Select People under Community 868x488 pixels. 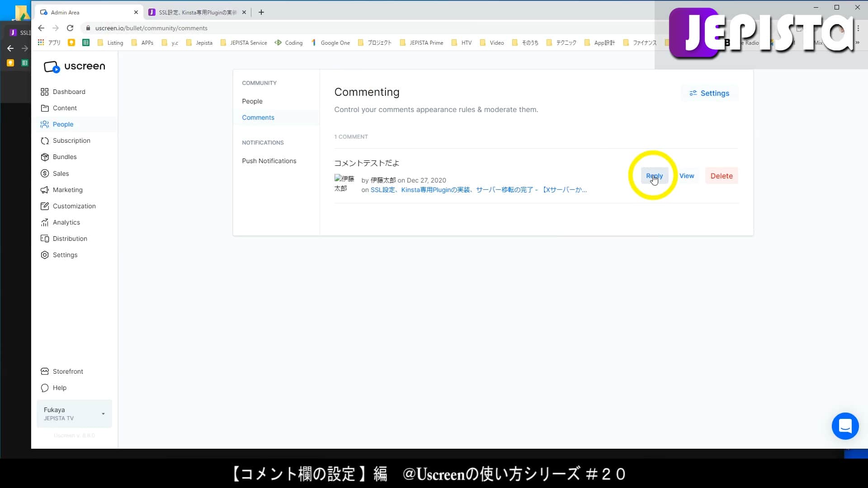coord(252,101)
